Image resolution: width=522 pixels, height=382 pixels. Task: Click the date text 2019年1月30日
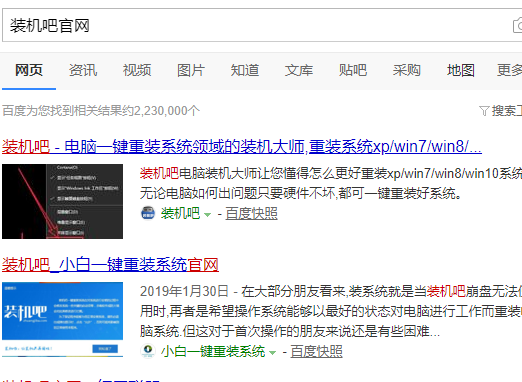(x=184, y=291)
